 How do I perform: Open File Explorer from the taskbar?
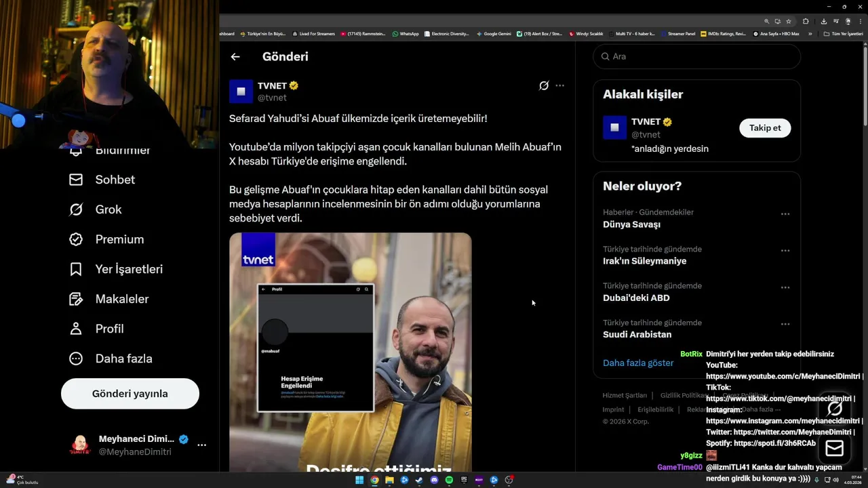point(389,480)
